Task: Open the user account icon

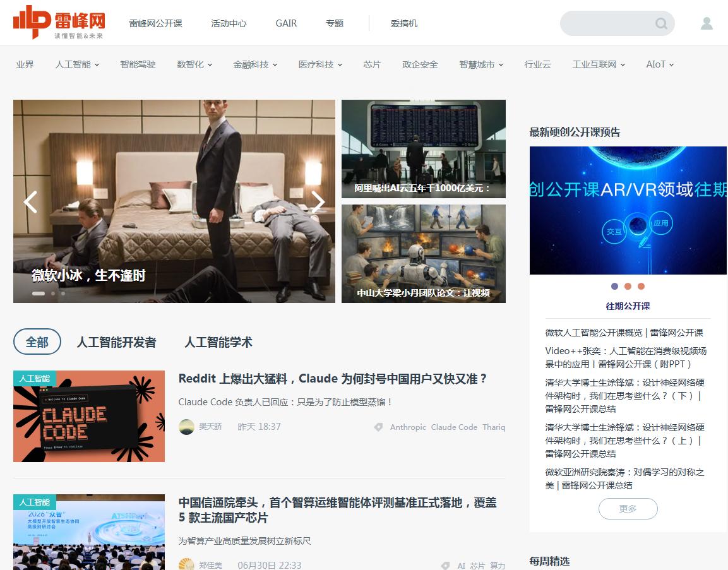Action: (x=707, y=23)
